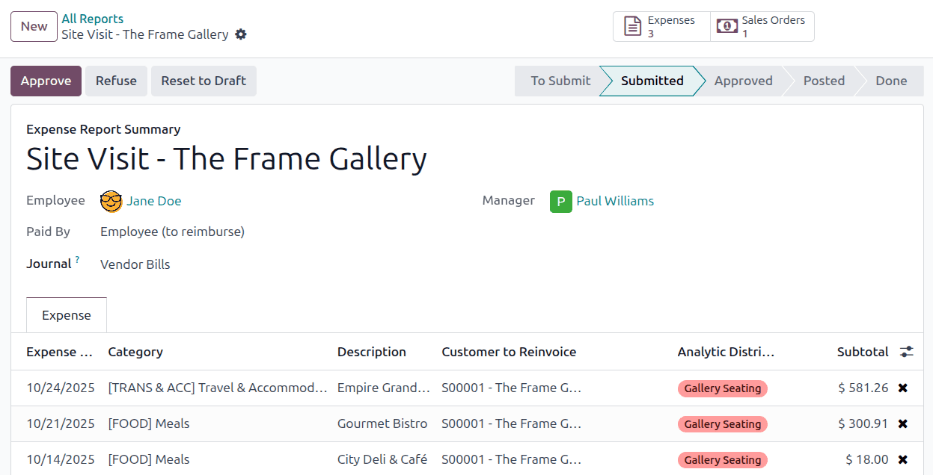The width and height of the screenshot is (933, 475).
Task: Click Paul Williams' green avatar icon
Action: 561,201
